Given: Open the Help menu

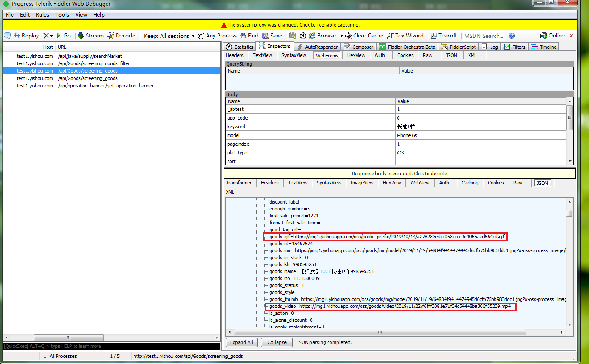Looking at the screenshot, I should click(x=99, y=14).
